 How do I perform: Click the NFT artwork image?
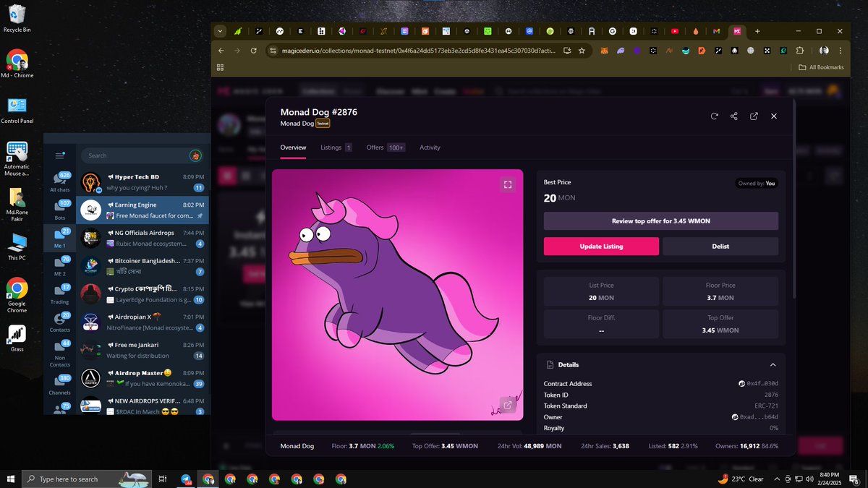(397, 295)
